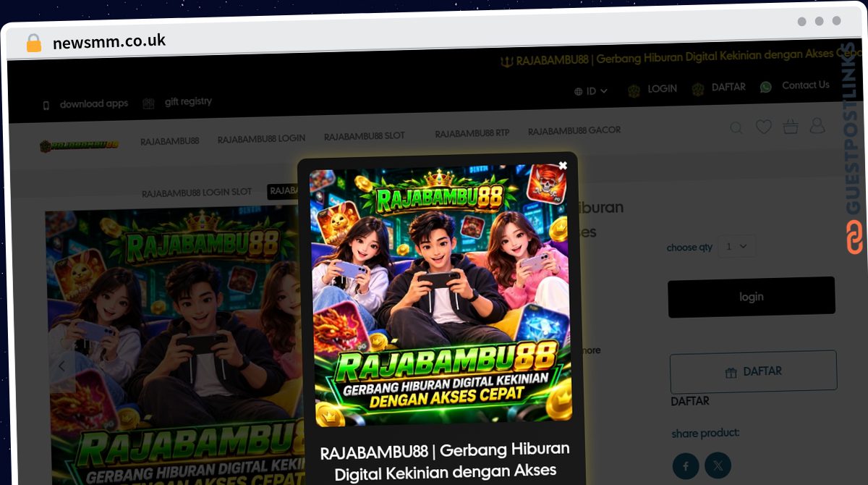Click the WhatsApp Contact Us icon

(x=766, y=87)
